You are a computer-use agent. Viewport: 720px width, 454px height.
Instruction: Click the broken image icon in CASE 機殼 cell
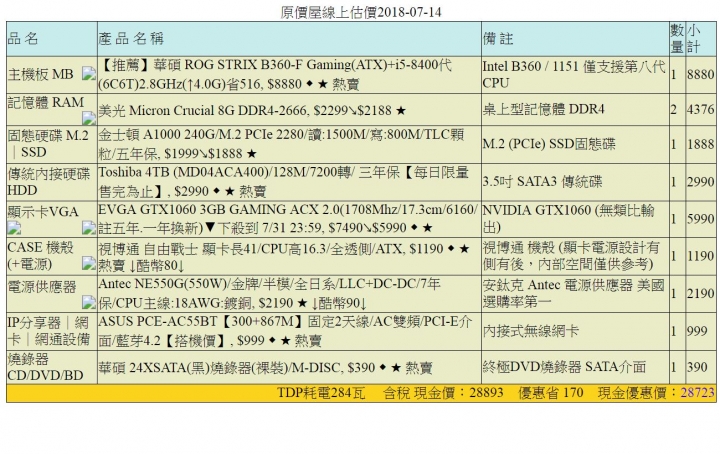tap(89, 263)
